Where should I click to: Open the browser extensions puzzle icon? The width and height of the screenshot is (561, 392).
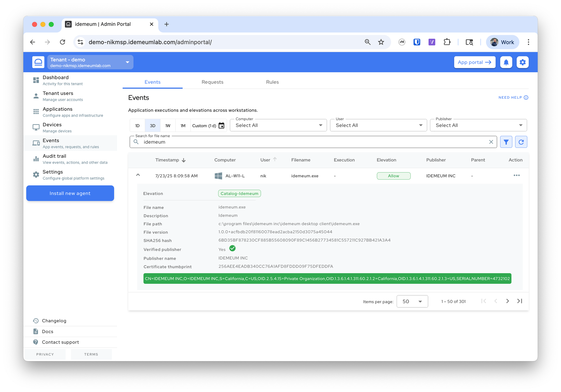[x=447, y=42]
